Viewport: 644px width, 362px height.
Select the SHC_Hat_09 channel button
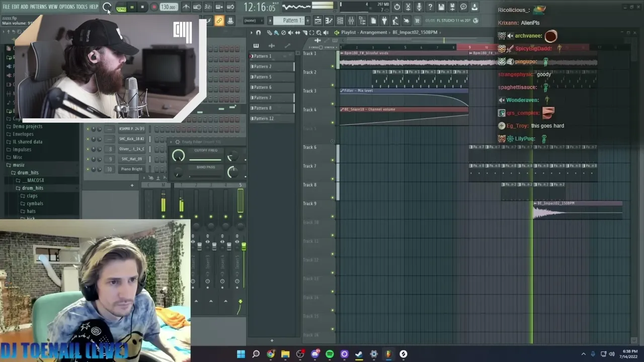tap(132, 159)
